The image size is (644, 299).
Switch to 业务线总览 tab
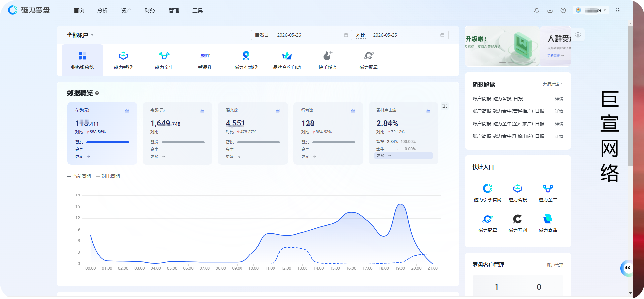tap(82, 60)
